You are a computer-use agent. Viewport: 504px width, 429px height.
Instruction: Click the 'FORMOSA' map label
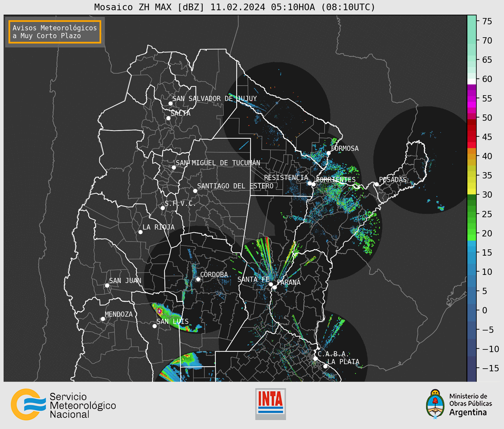(x=345, y=148)
